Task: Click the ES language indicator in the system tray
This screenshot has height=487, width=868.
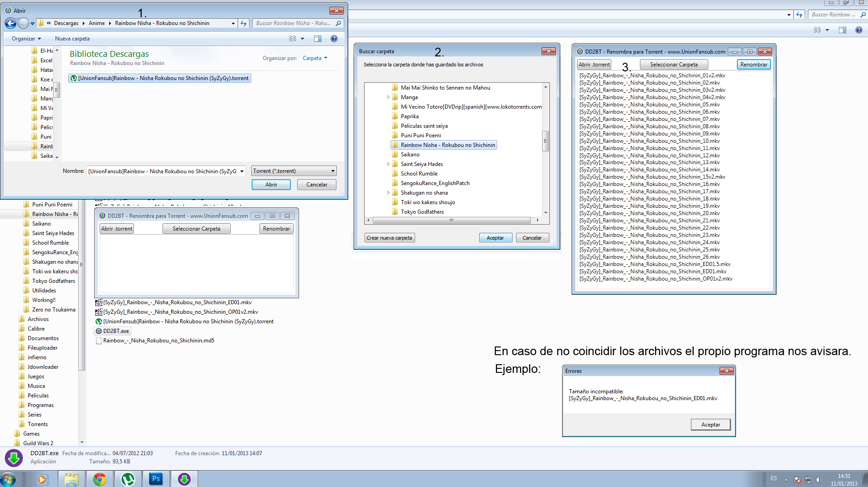Action: point(774,478)
